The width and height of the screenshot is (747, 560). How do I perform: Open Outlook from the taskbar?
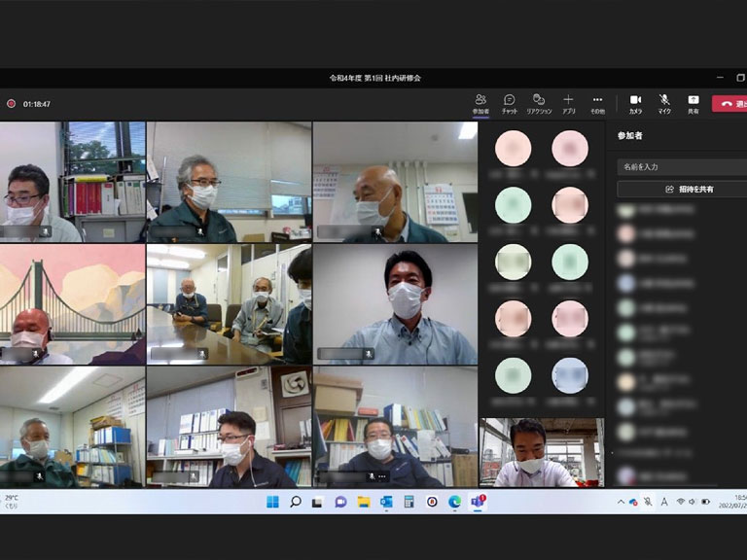(386, 502)
